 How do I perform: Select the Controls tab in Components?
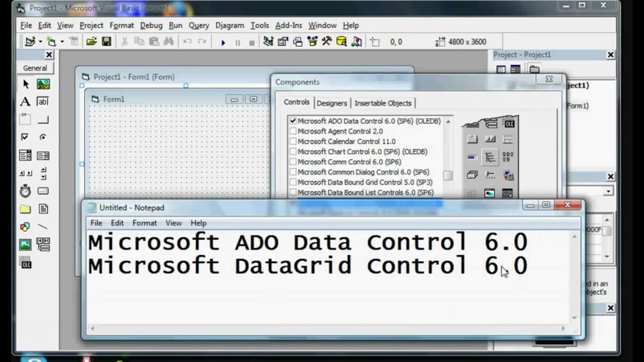click(x=296, y=102)
